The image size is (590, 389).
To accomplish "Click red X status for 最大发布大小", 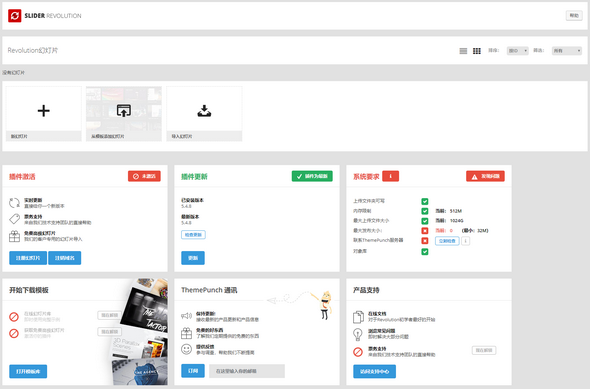I will (425, 231).
